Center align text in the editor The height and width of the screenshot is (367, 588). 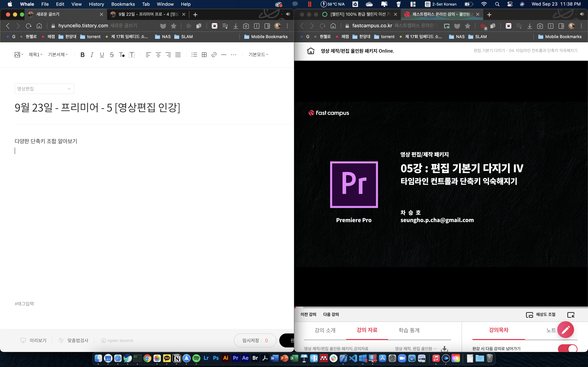pos(158,55)
